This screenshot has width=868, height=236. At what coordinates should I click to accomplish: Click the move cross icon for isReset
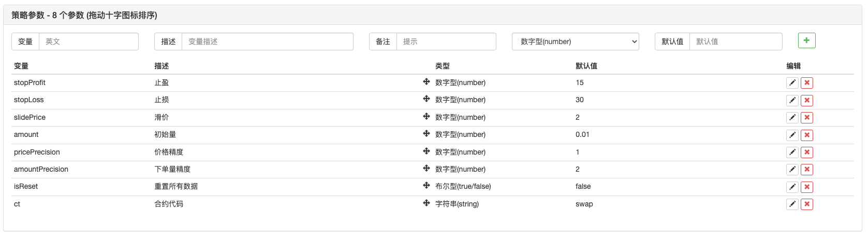[426, 186]
